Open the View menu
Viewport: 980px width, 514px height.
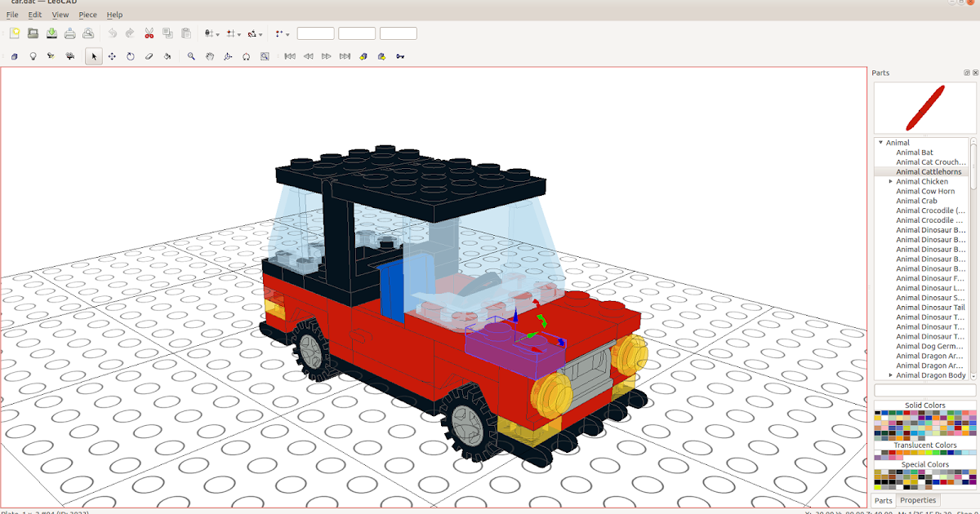[60, 15]
